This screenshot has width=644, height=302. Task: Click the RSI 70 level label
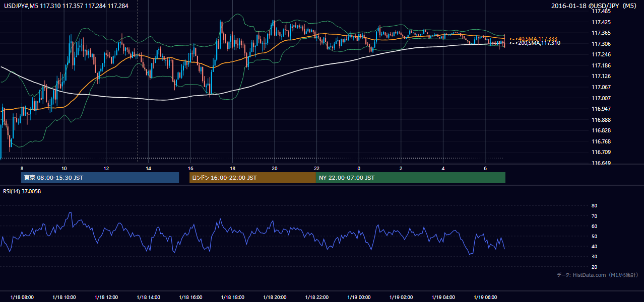pos(595,216)
